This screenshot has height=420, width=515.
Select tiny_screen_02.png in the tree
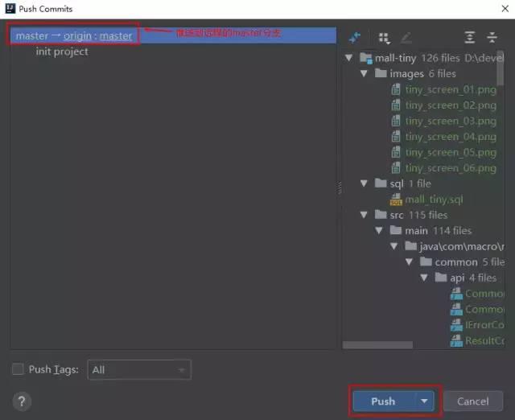451,105
